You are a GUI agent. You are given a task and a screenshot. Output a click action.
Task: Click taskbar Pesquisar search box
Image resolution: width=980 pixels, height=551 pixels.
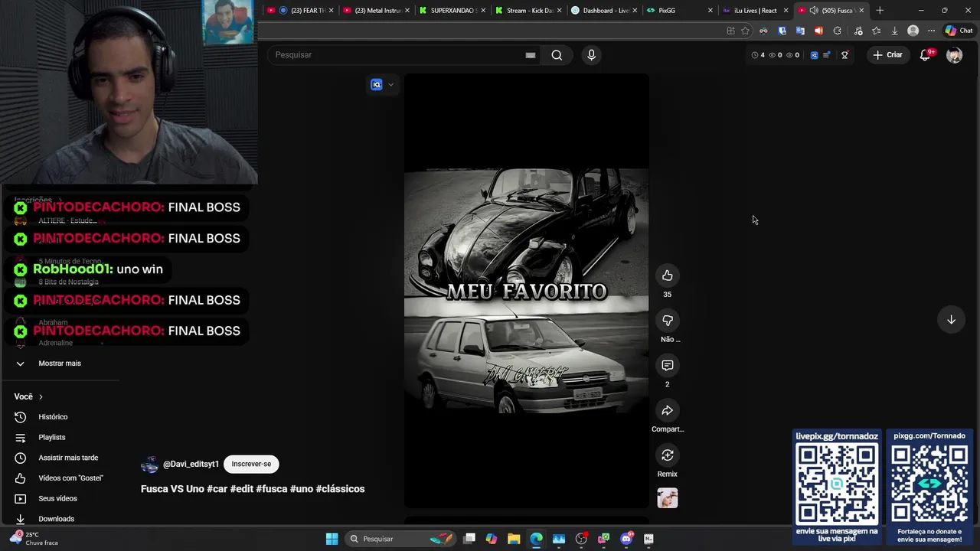[x=401, y=539]
